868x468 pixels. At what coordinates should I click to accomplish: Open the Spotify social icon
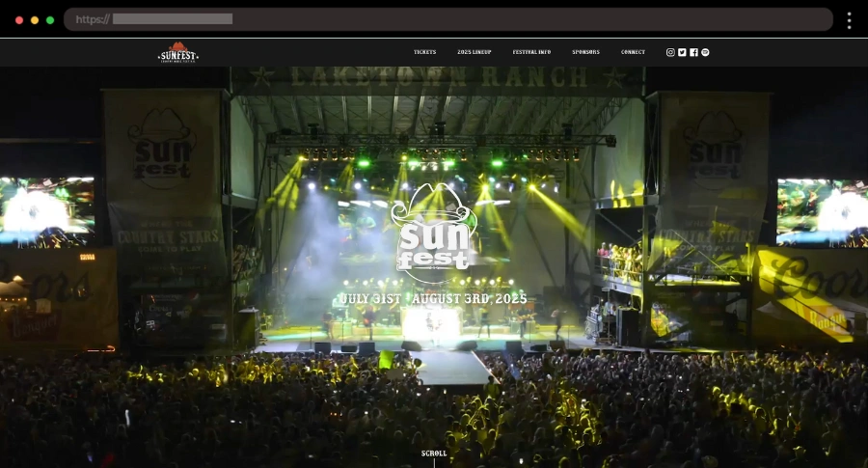pos(705,52)
